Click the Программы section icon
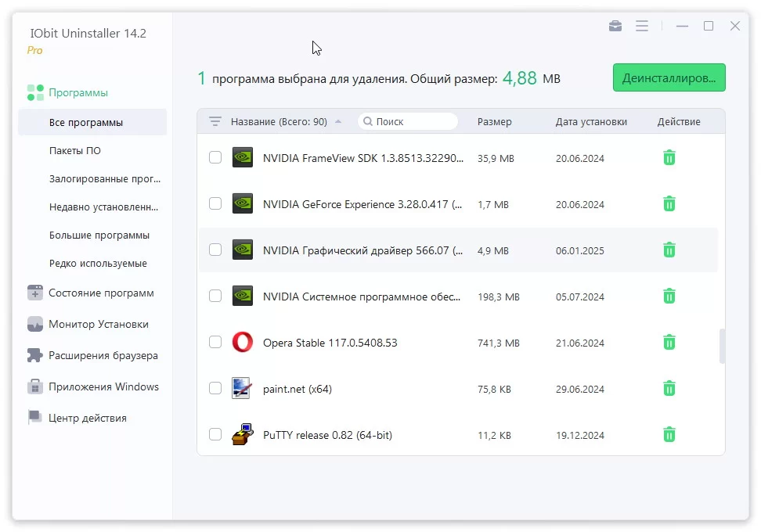 point(35,92)
